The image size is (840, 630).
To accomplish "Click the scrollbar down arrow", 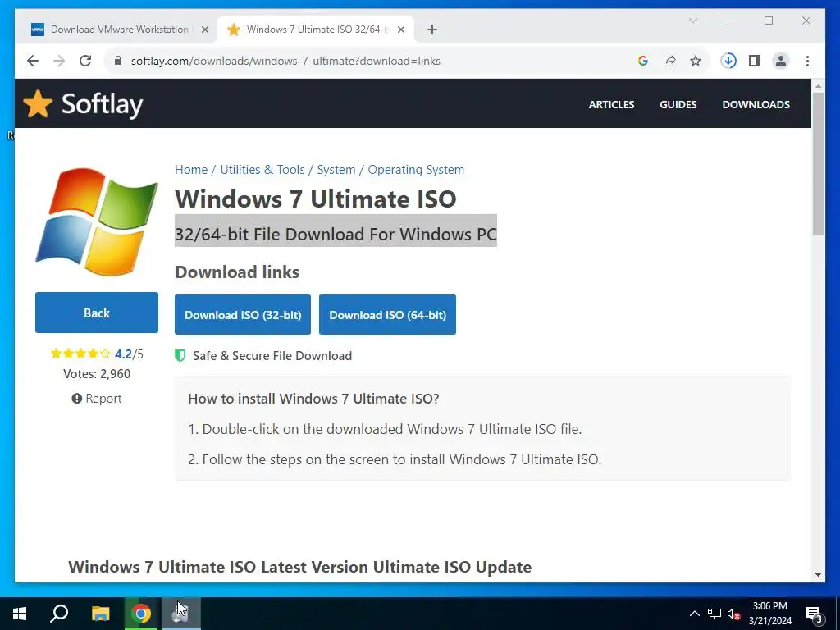I will pos(818,575).
